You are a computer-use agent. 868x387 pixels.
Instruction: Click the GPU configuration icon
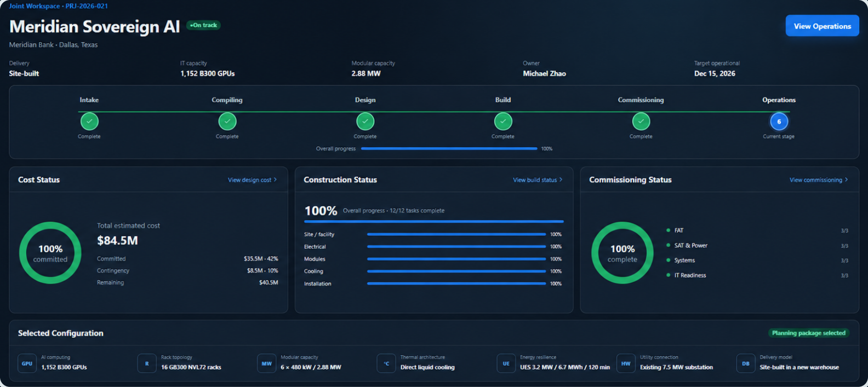click(x=27, y=363)
